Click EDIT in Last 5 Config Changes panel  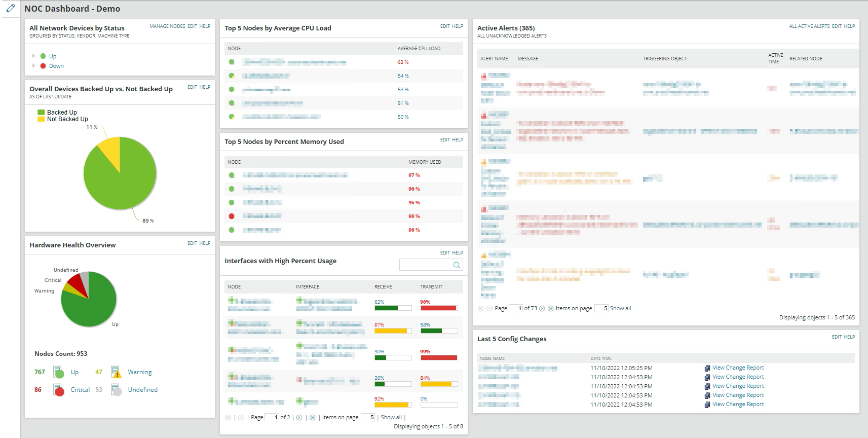[x=837, y=337]
